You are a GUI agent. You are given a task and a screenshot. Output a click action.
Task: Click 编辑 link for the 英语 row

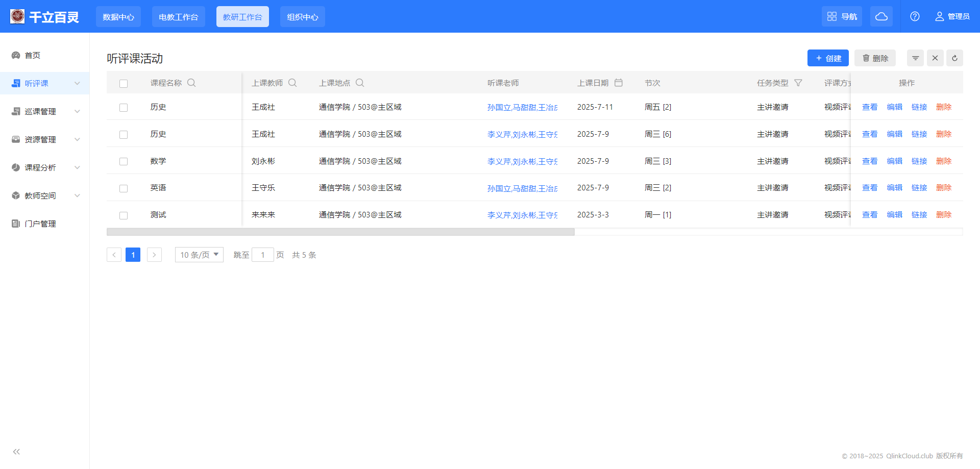pyautogui.click(x=894, y=188)
